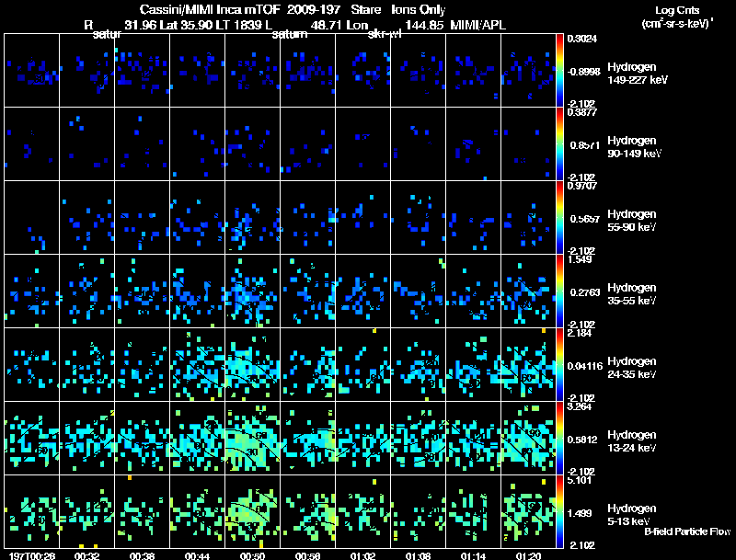The height and width of the screenshot is (560, 736).
Task: Click the 01:08 time label
Action: click(x=418, y=555)
